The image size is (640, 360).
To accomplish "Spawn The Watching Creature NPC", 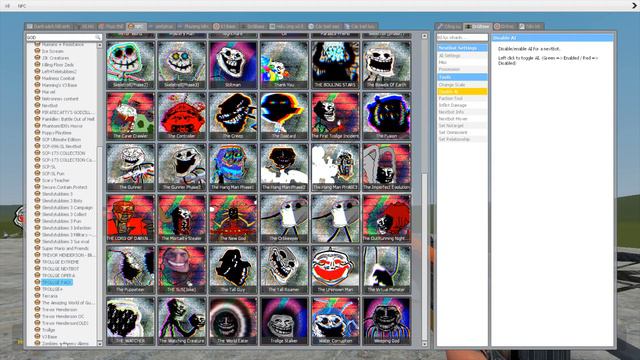I will pos(182,321).
